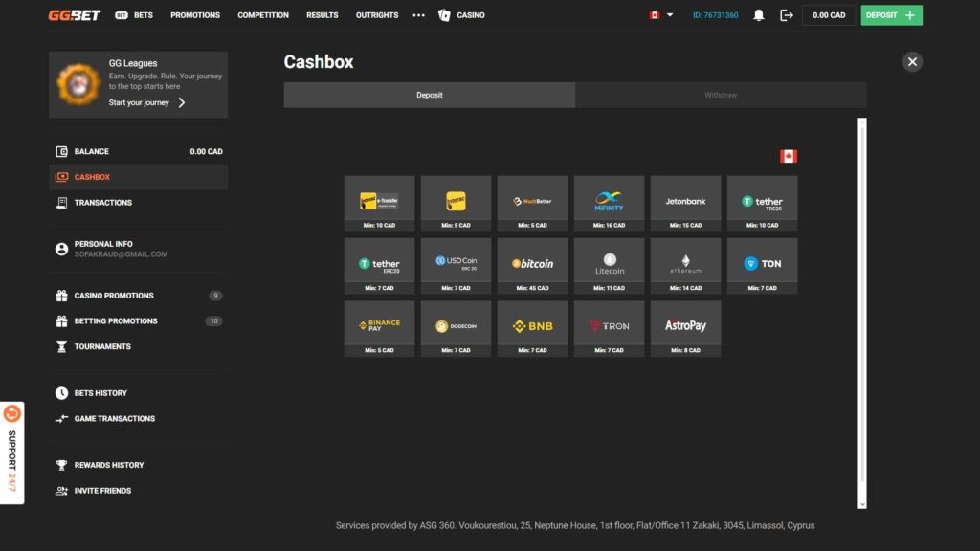The height and width of the screenshot is (551, 980).
Task: Pick the Tether TRC20 payment tile
Action: (x=762, y=200)
